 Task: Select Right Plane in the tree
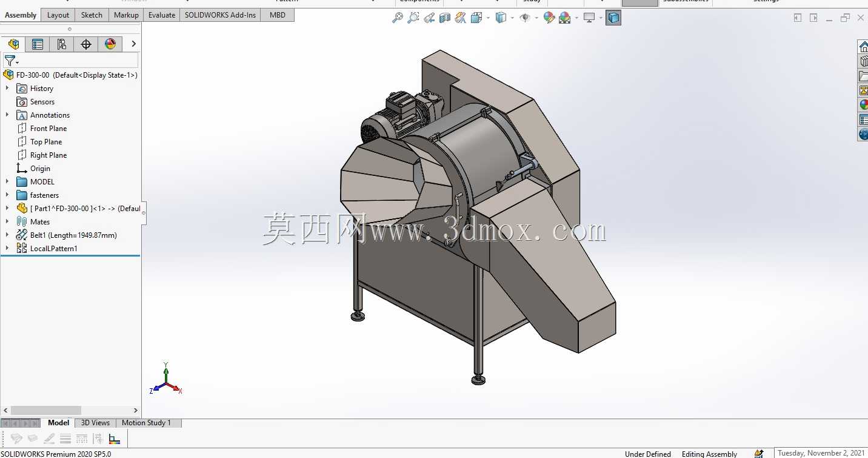(x=48, y=155)
